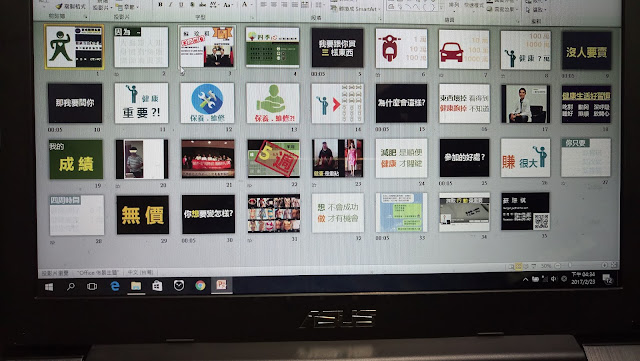The width and height of the screenshot is (640, 361).
Task: Click the clock showing 2017/2/23
Action: (583, 278)
